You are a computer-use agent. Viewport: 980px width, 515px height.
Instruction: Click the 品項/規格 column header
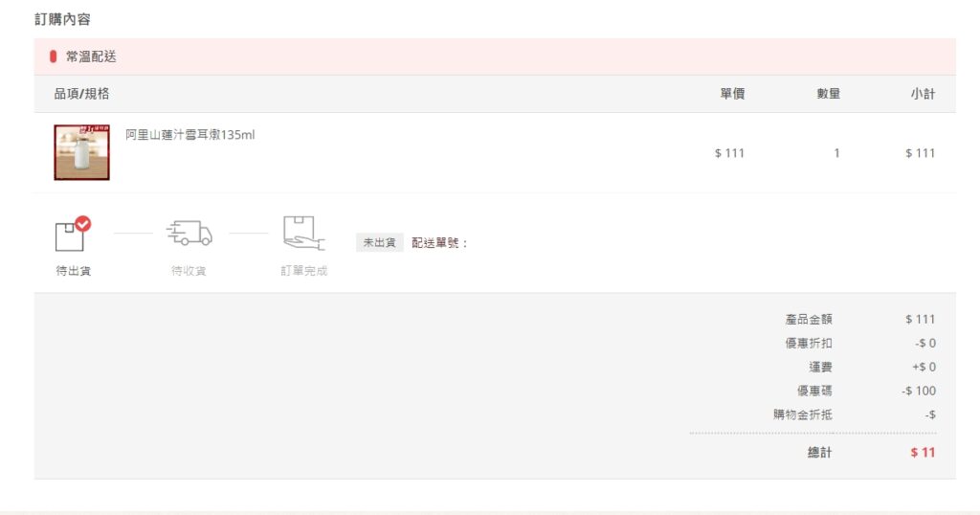coord(81,94)
